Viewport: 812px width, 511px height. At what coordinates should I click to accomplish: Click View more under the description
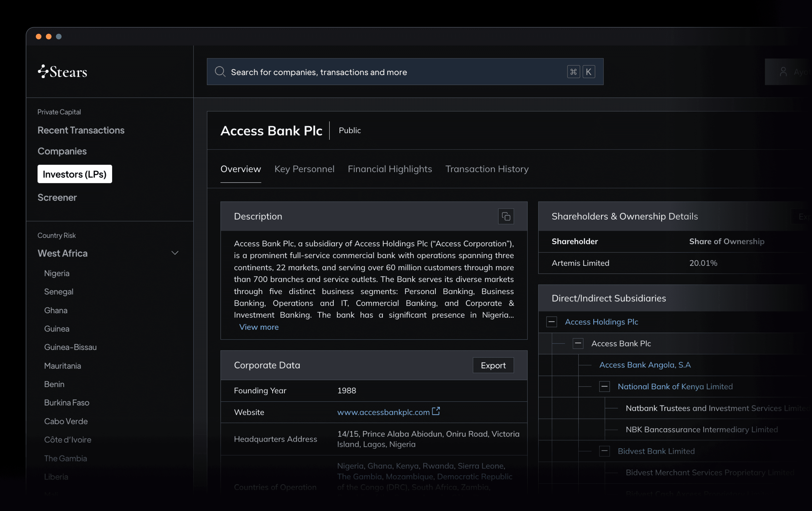[259, 327]
